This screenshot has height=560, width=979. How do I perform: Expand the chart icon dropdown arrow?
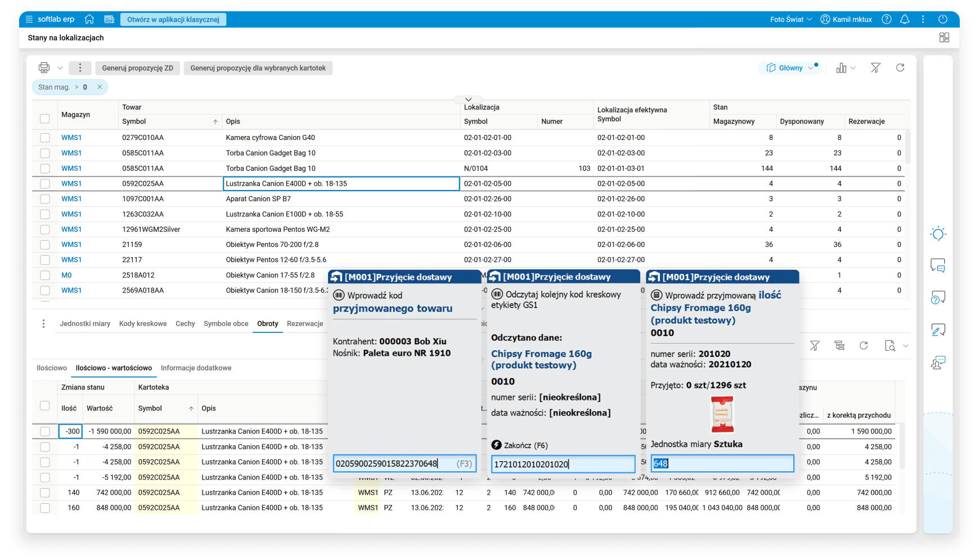[x=853, y=68]
